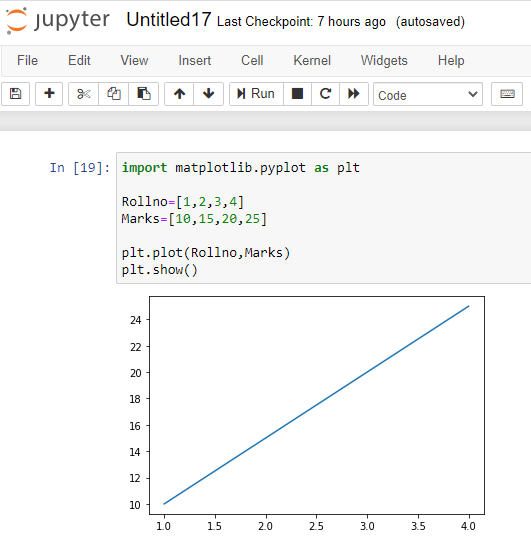Click the Jupyter logo
Screen dimensions: 531x545
pyautogui.click(x=58, y=21)
